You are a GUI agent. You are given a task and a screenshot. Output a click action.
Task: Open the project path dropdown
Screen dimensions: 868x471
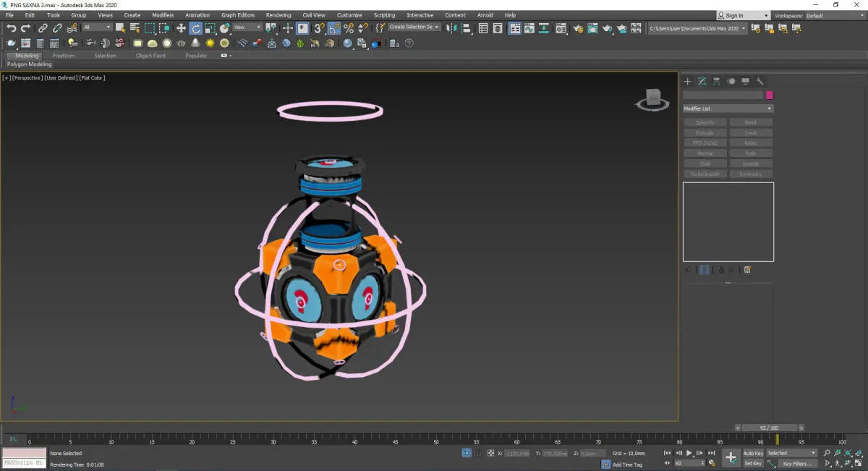(x=697, y=28)
